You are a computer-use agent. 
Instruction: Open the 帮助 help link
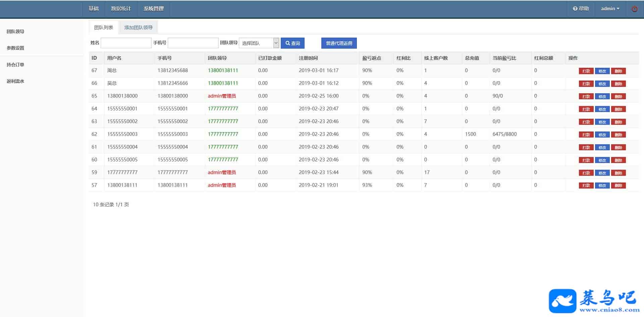tap(581, 9)
